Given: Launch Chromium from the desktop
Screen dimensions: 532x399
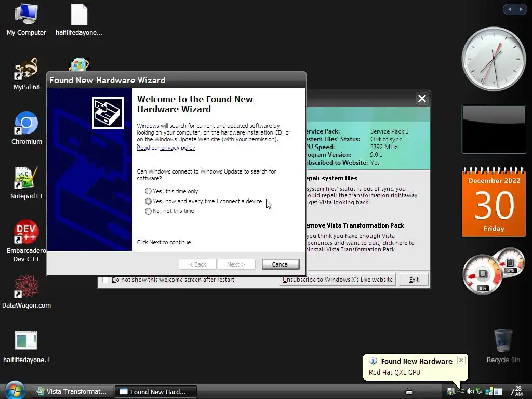Looking at the screenshot, I should (26, 128).
